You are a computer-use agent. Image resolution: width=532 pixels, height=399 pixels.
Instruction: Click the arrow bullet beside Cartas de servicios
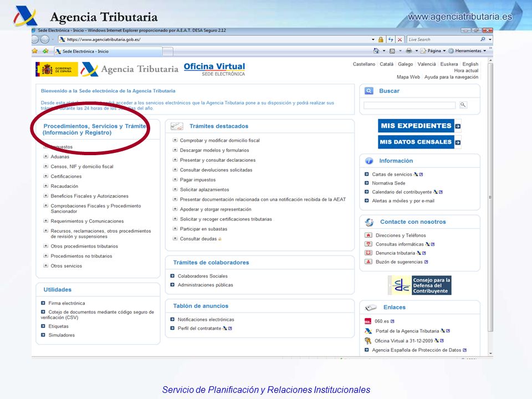point(366,174)
